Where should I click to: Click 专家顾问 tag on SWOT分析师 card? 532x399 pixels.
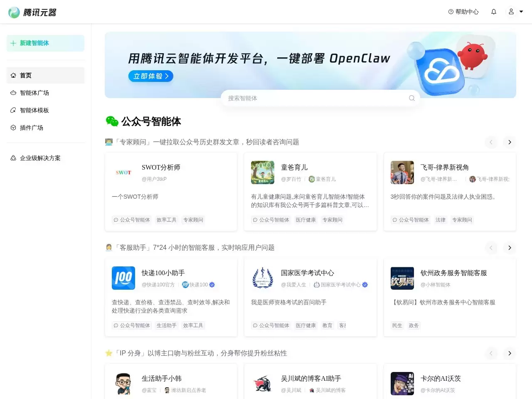(193, 220)
